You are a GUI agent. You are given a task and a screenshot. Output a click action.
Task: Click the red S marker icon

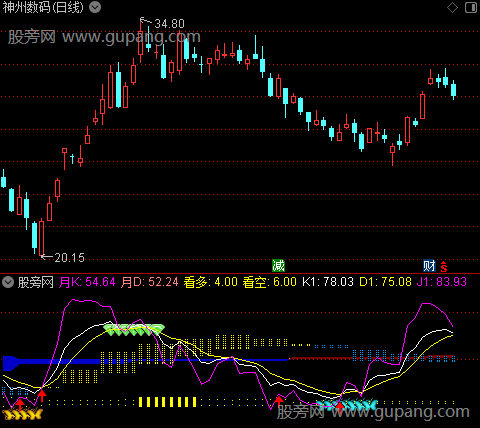(444, 266)
